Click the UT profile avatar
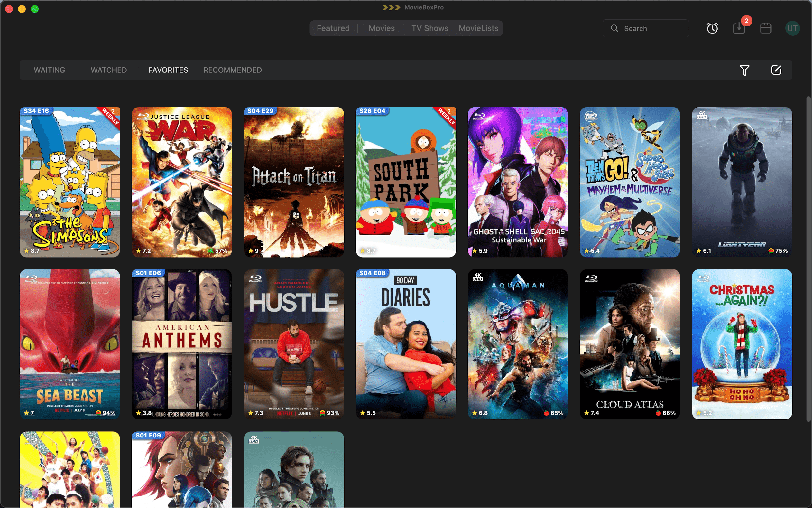 (792, 28)
